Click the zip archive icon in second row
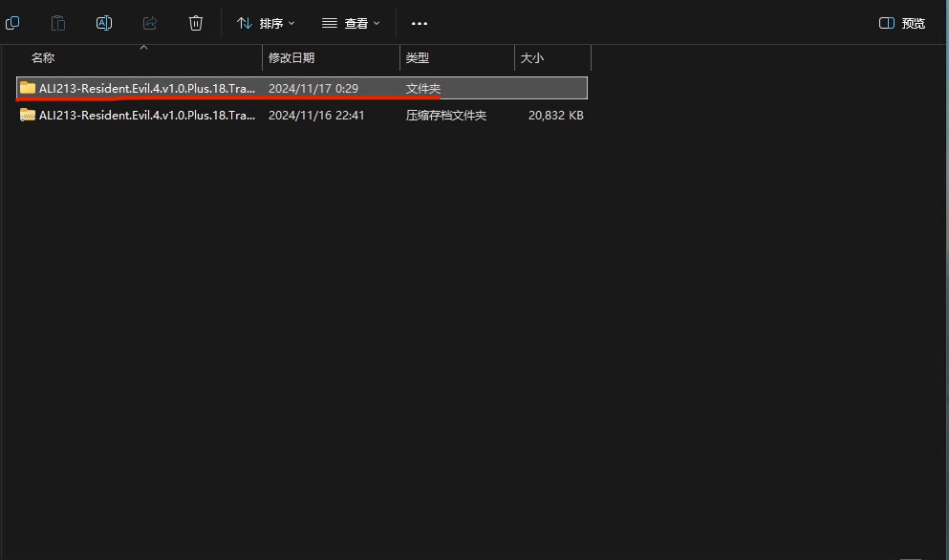Viewport: 949px width, 560px height. coord(27,115)
